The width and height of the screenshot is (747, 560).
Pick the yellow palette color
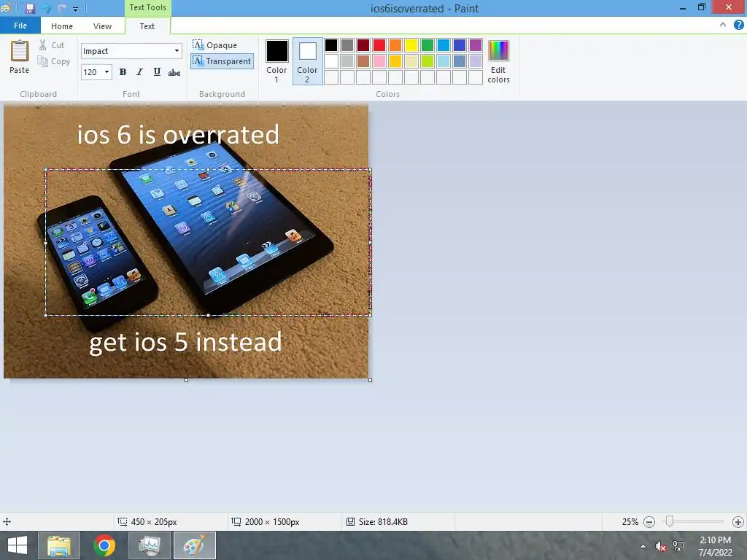411,45
